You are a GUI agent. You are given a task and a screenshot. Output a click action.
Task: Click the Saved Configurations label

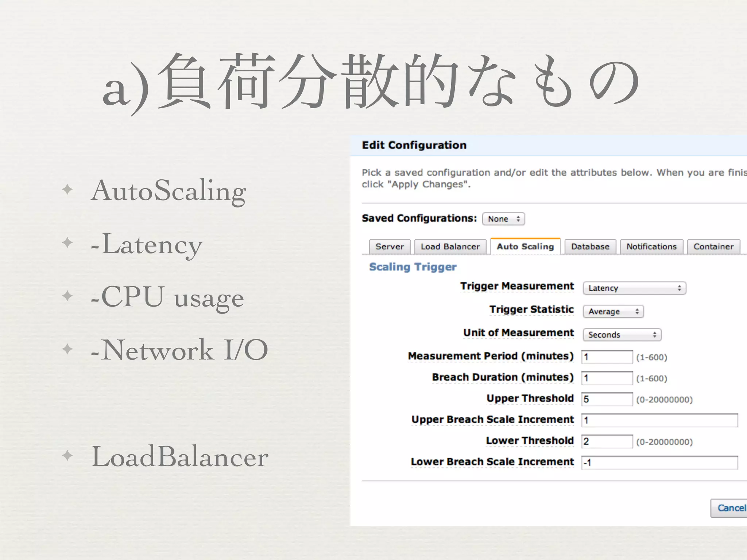coord(419,218)
